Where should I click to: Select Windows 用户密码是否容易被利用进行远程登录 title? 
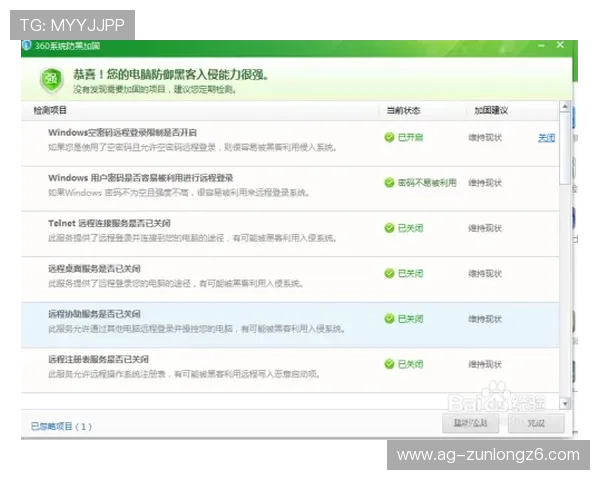(x=141, y=178)
